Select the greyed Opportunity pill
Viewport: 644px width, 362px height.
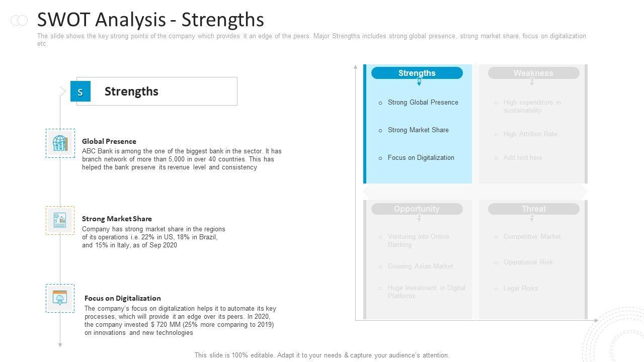coord(417,209)
